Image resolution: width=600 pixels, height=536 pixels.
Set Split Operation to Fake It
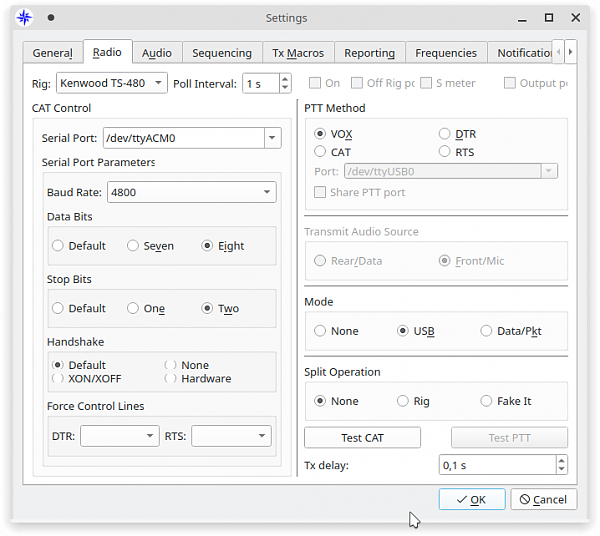[x=487, y=401]
